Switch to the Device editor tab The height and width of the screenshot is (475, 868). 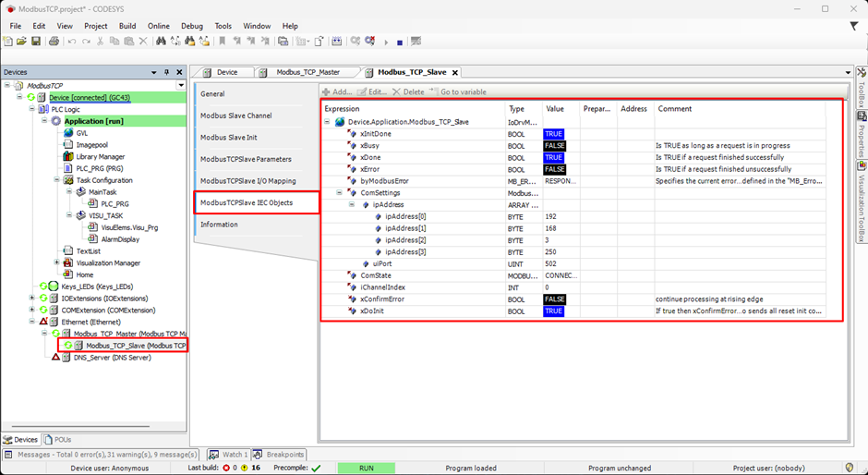(x=227, y=72)
